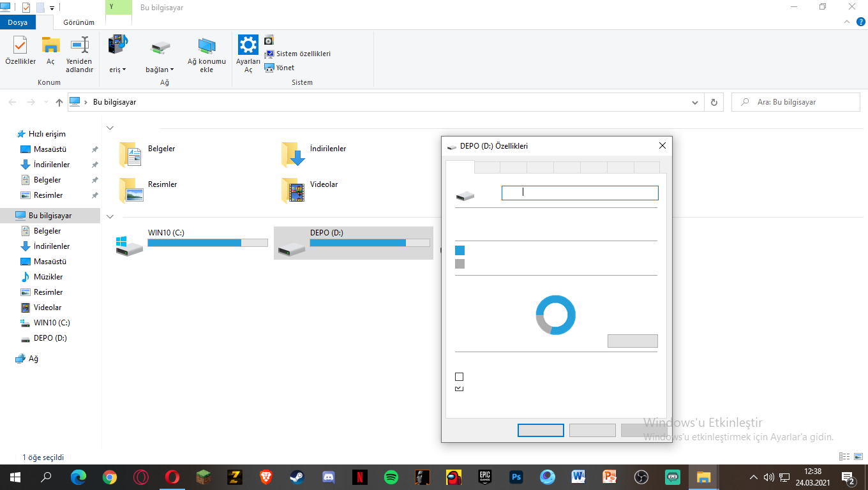Click the Ağ konumu ekle icon

206,46
